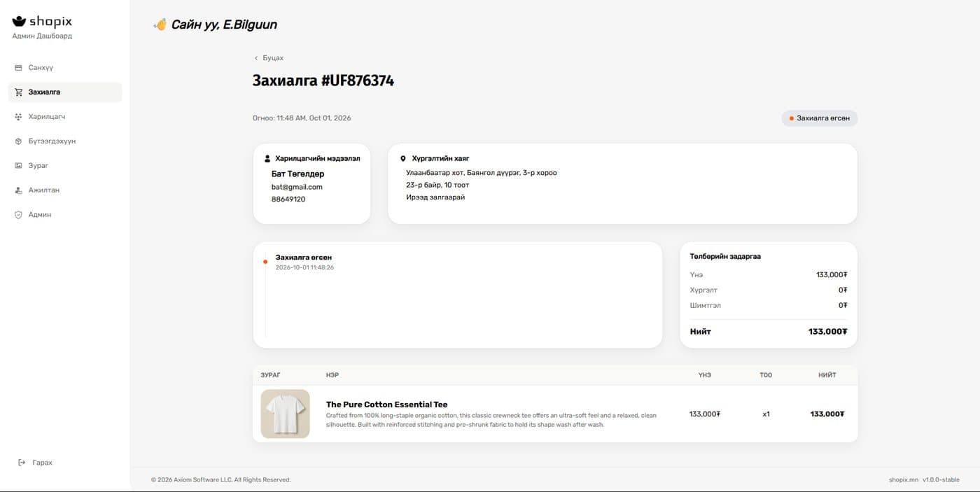Screen dimensions: 980x492
Task: Click the Гарах logout arrow icon
Action: [x=22, y=463]
